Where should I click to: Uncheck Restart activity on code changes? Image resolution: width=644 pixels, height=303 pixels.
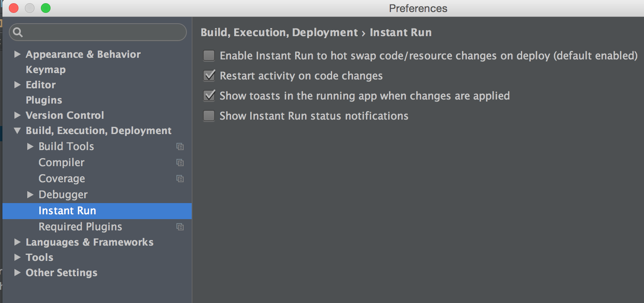[x=209, y=75]
